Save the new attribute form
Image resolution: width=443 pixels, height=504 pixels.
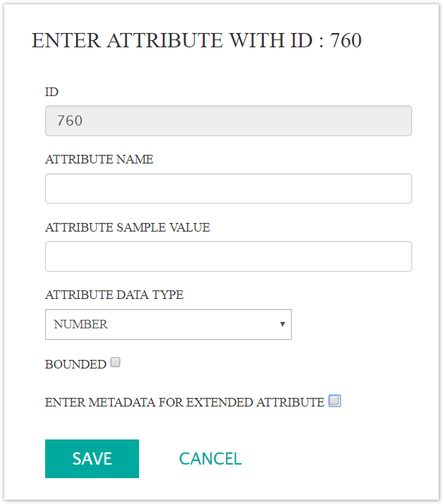pos(92,459)
